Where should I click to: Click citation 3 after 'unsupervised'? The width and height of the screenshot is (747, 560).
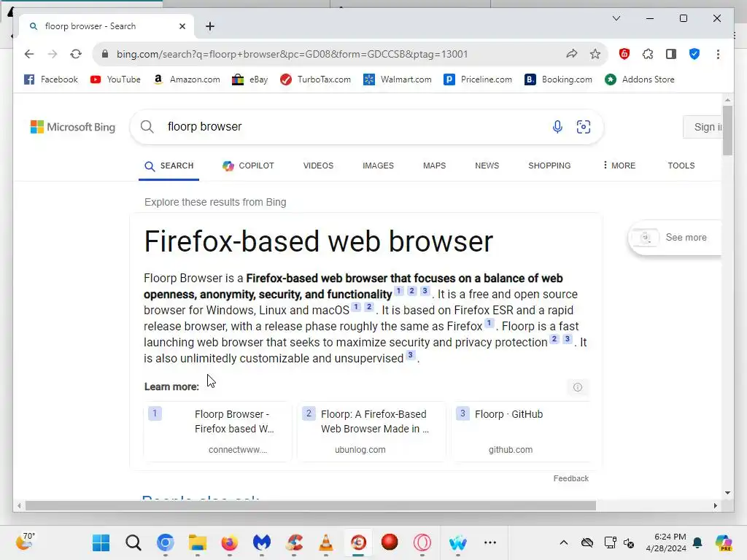tap(410, 355)
